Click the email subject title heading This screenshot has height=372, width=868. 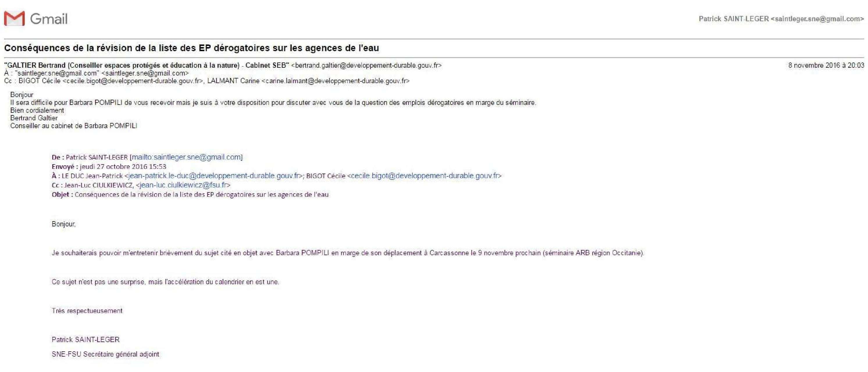pyautogui.click(x=191, y=48)
